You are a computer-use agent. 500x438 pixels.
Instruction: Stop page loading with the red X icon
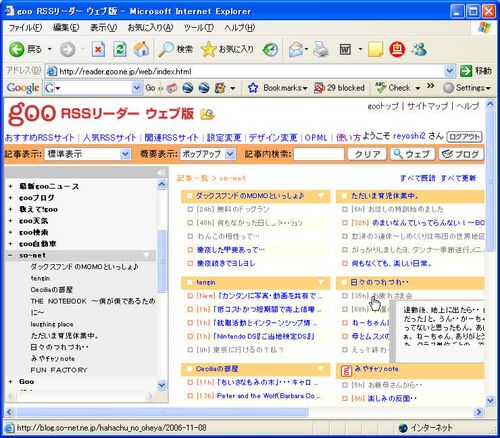click(98, 49)
